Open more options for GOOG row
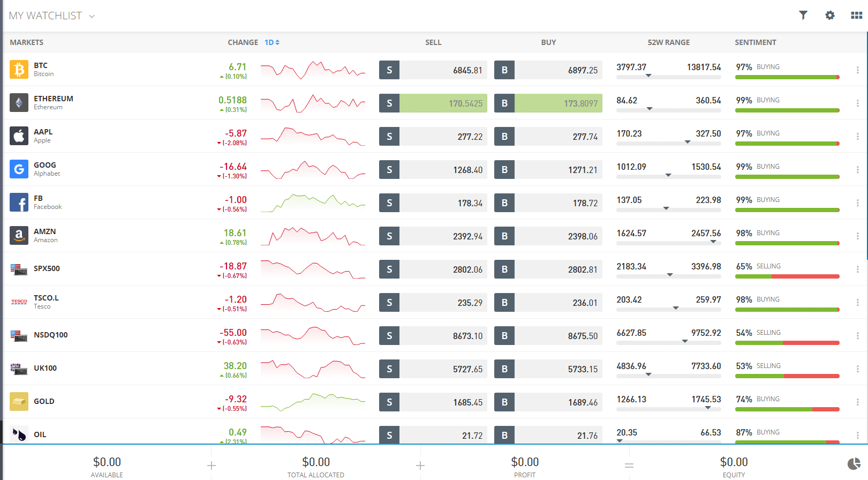Image resolution: width=868 pixels, height=480 pixels. click(857, 170)
